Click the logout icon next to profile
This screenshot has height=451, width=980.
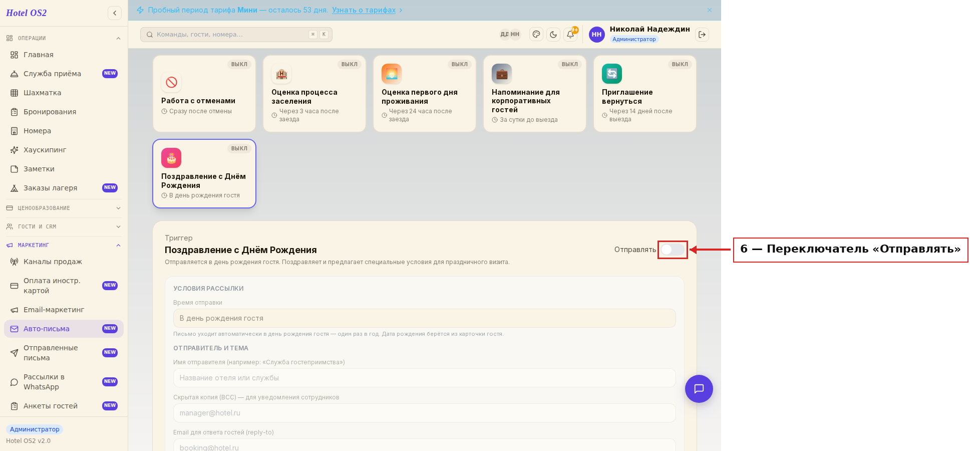pos(702,35)
